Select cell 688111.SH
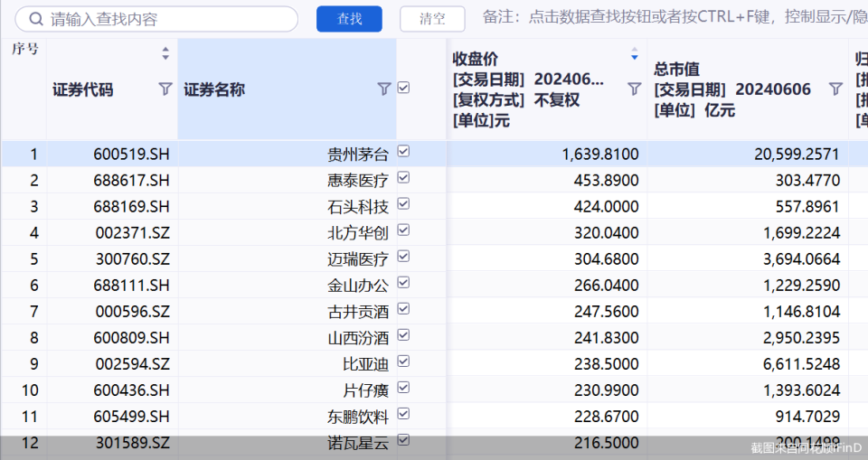This screenshot has width=868, height=460. pos(112,285)
